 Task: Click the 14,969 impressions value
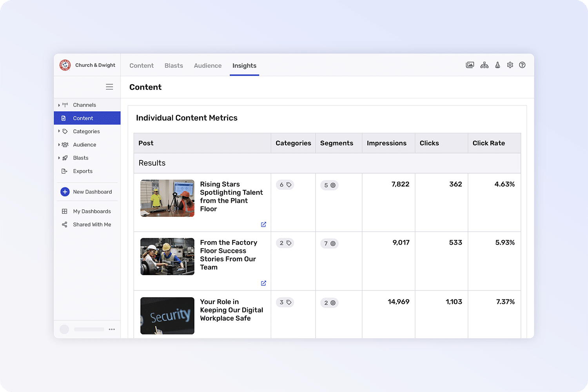(x=399, y=302)
